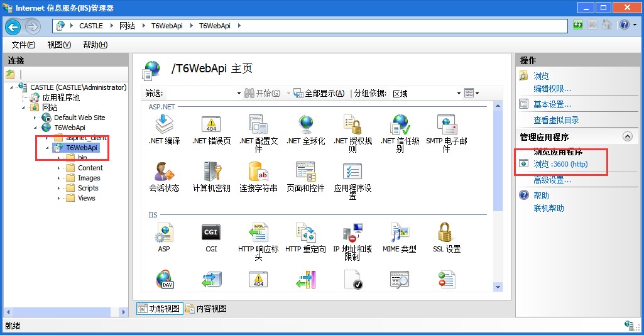This screenshot has height=335, width=644.
Task: Select the Content folder tree item
Action: [x=90, y=168]
